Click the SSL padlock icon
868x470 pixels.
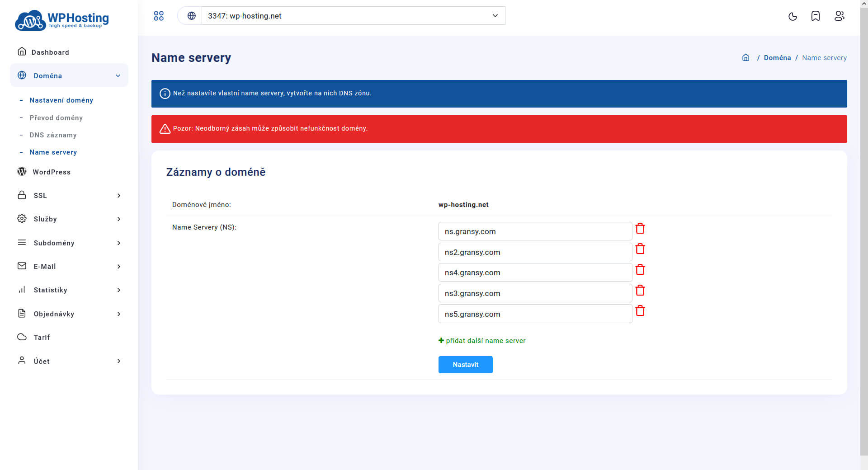coord(22,195)
